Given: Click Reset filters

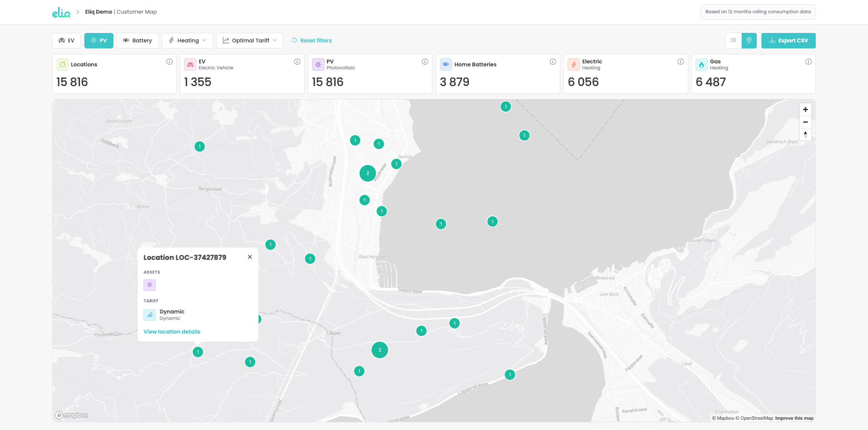Looking at the screenshot, I should [x=312, y=41].
